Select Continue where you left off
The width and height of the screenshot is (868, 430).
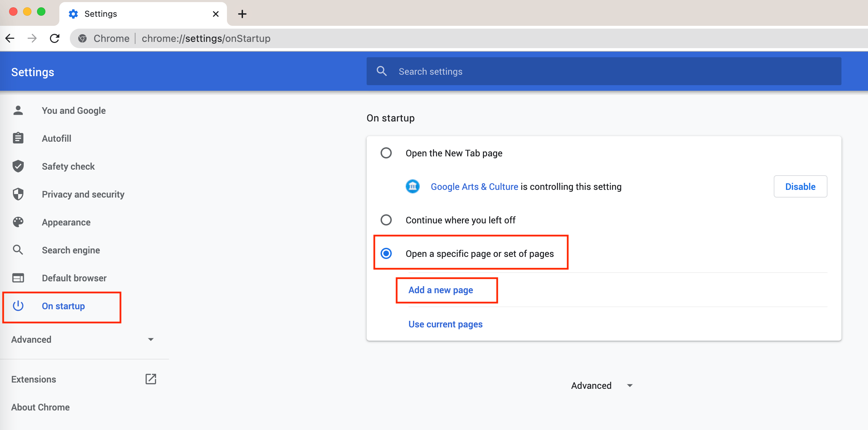(386, 220)
